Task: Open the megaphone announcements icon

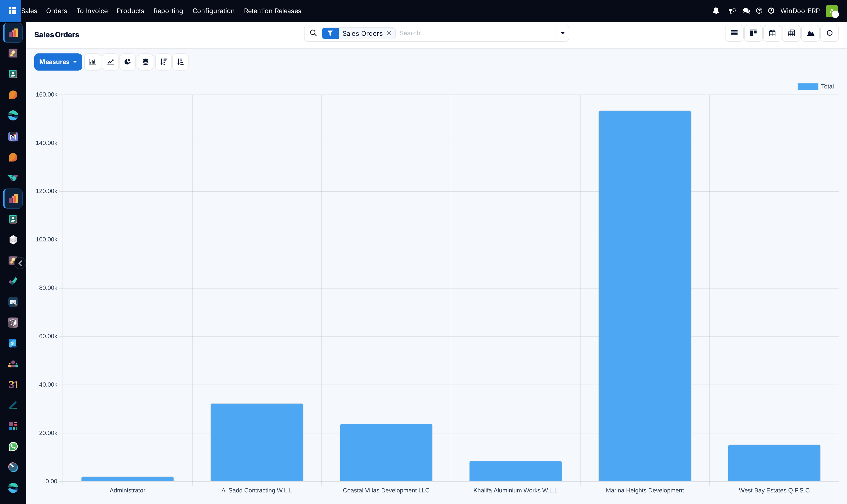Action: pos(732,11)
